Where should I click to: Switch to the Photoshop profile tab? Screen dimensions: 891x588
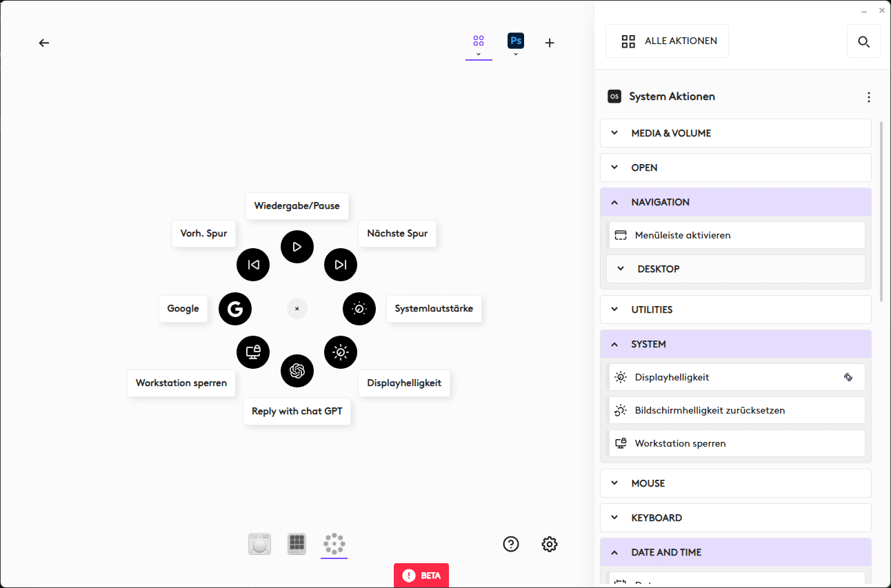coord(516,42)
